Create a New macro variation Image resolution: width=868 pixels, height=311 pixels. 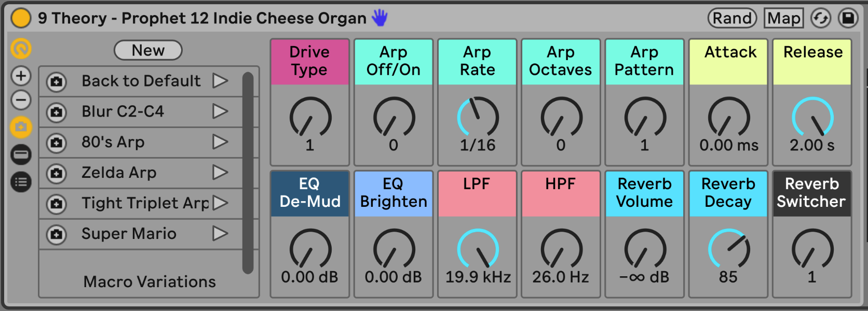point(148,50)
